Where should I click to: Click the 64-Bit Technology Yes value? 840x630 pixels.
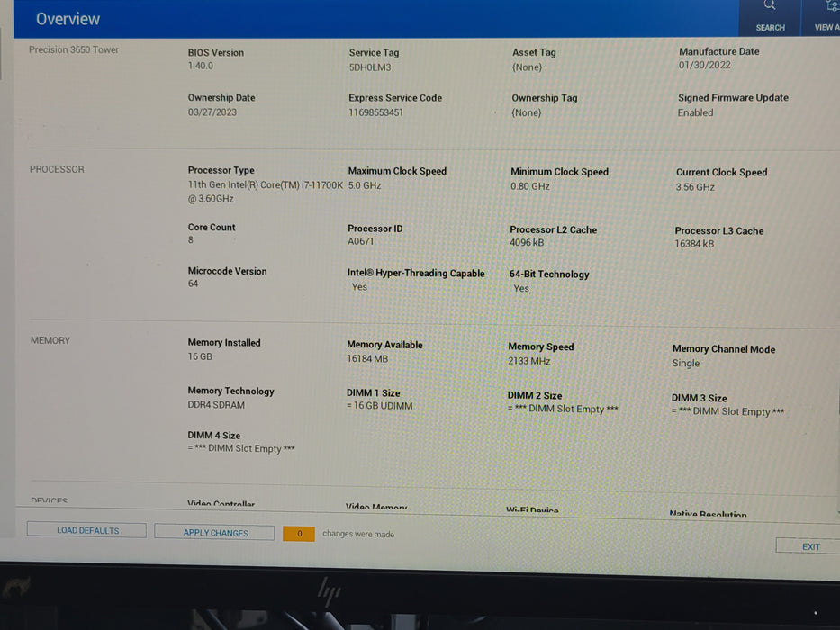click(x=521, y=288)
